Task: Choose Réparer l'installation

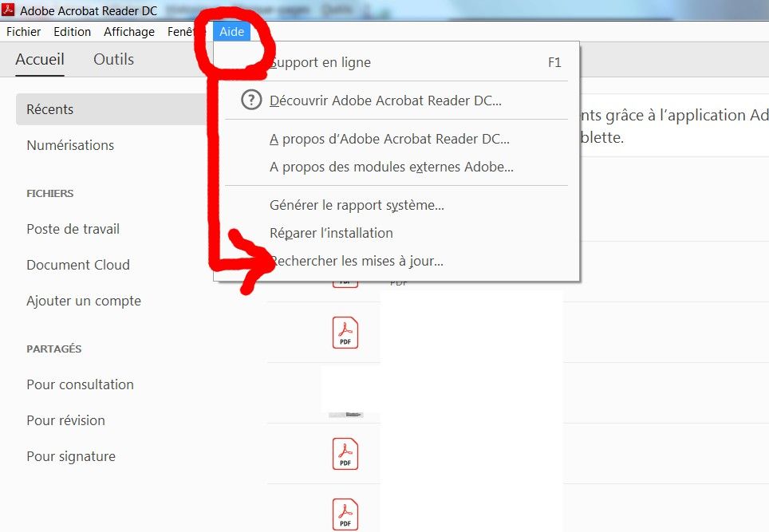Action: [396, 233]
